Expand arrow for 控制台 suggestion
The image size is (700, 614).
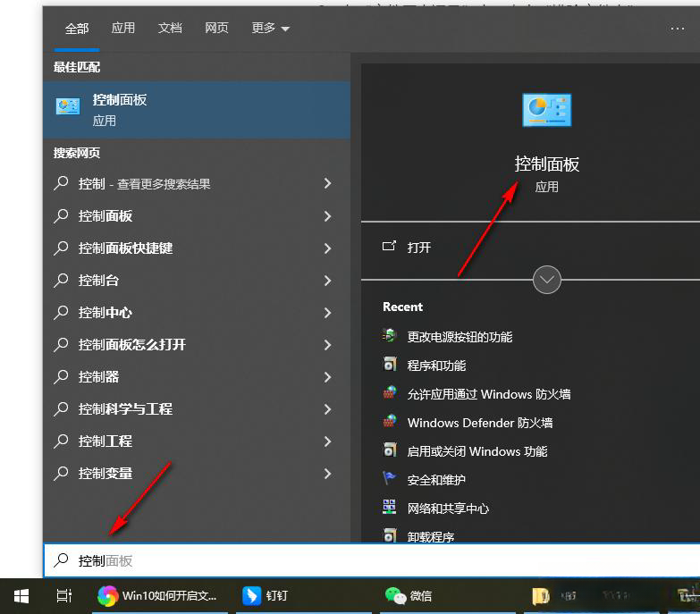328,281
